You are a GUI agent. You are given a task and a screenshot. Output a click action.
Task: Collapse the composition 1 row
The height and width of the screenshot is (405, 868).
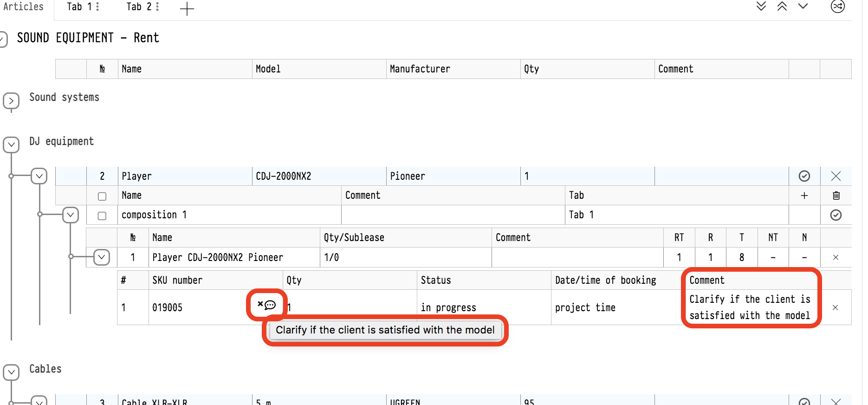pos(71,215)
